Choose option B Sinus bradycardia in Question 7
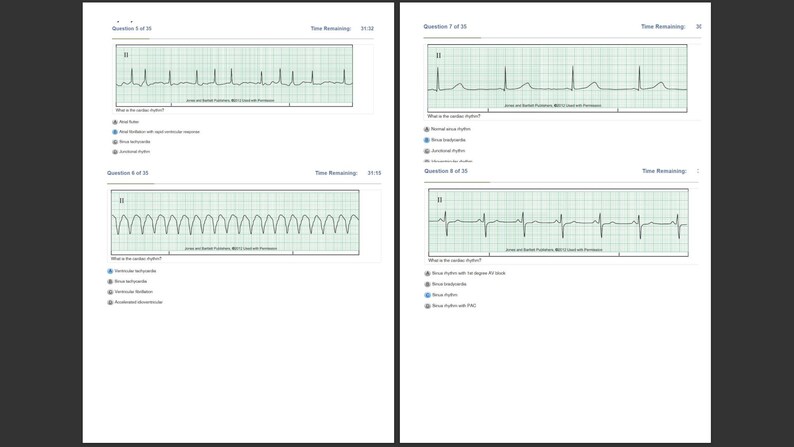Viewport: 794px width, 447px height. [445, 140]
